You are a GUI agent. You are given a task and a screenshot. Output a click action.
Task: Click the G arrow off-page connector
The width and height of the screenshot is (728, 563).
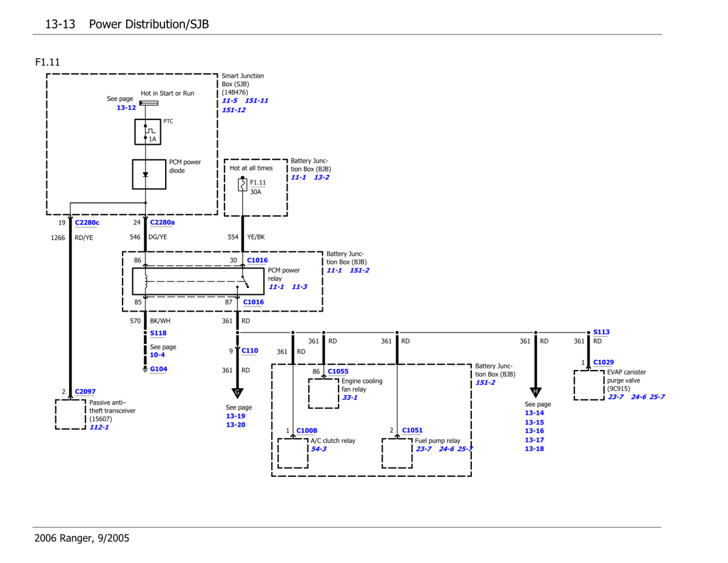237,393
